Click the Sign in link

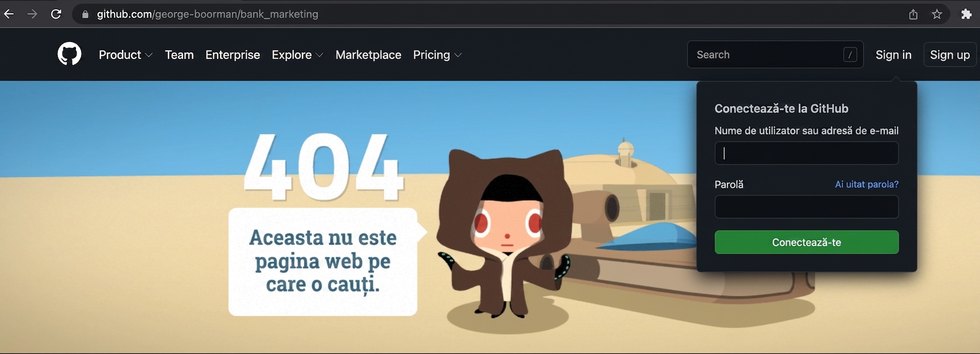(x=893, y=55)
